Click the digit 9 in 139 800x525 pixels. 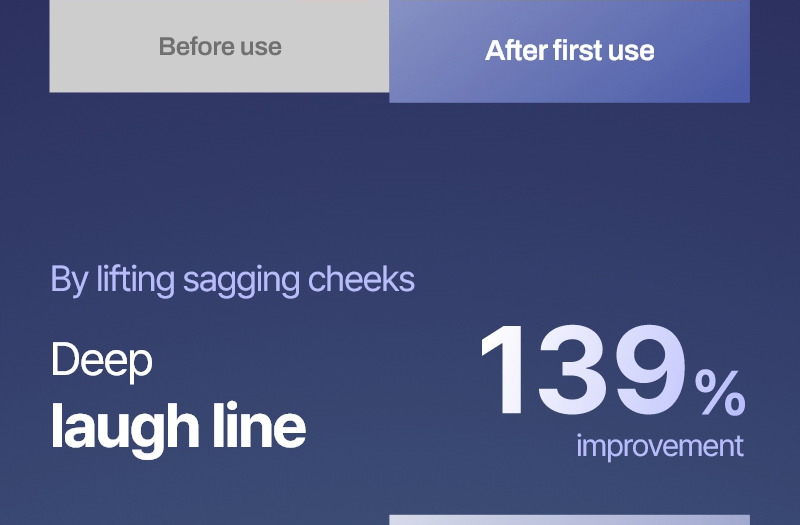tap(650, 370)
